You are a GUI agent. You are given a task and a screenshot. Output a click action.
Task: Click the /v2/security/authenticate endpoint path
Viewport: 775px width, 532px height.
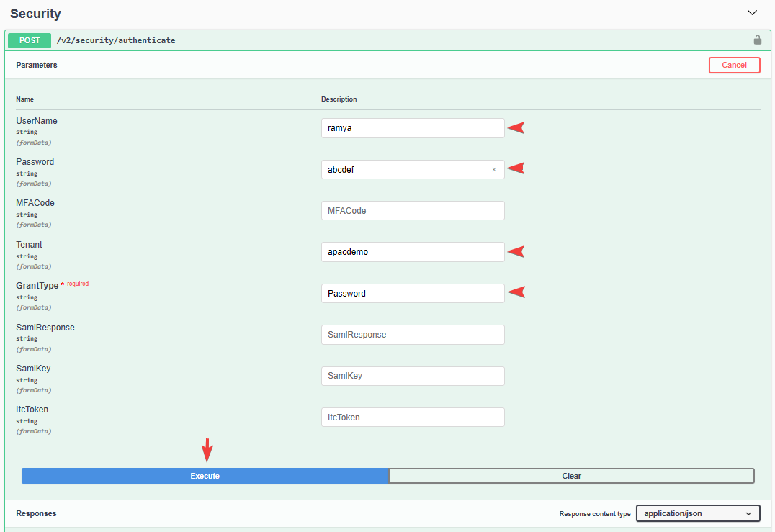pos(116,40)
